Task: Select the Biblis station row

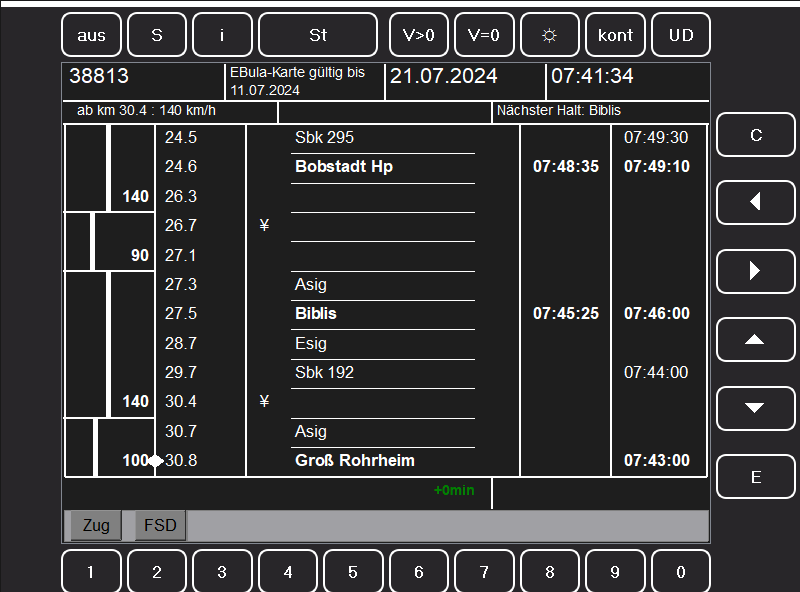Action: pos(383,314)
